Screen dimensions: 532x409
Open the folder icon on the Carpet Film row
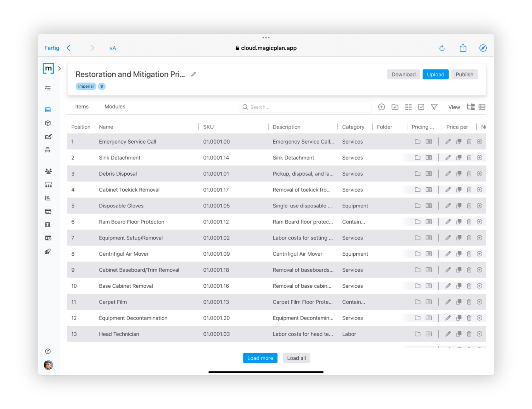418,302
